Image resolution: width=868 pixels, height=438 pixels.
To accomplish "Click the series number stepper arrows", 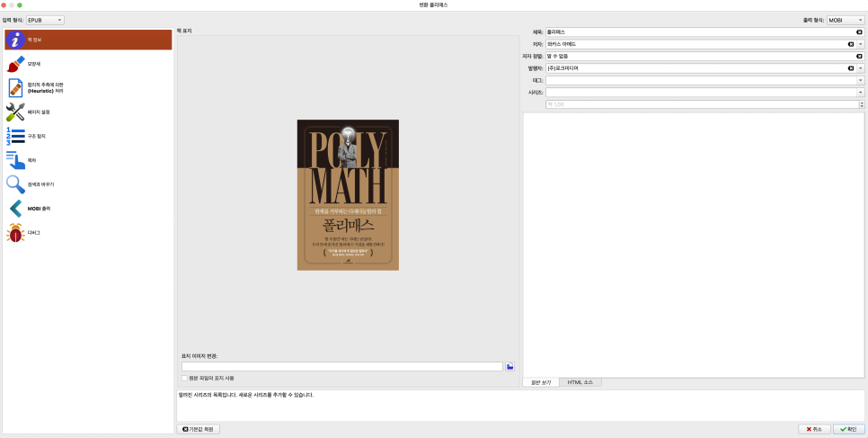I will 862,105.
